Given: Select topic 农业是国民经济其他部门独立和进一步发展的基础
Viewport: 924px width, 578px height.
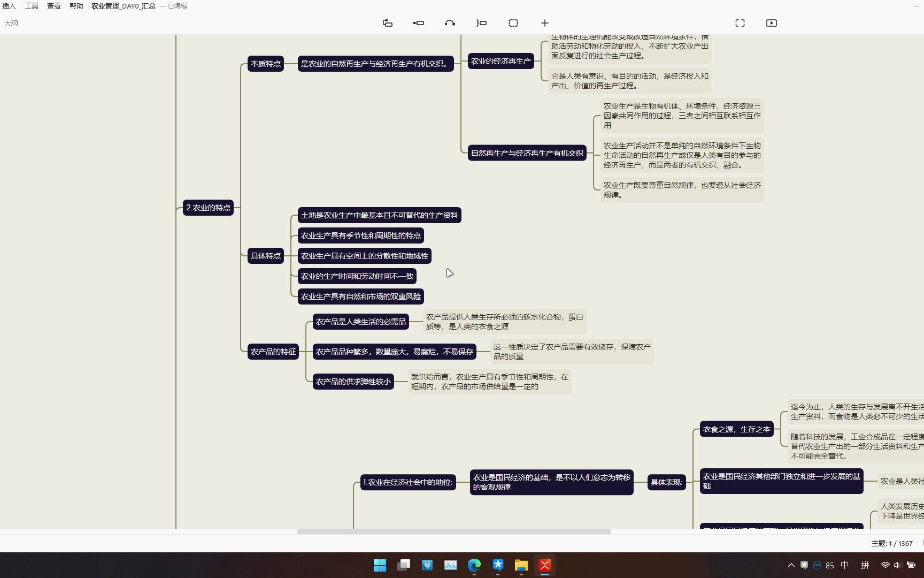Looking at the screenshot, I should point(782,481).
